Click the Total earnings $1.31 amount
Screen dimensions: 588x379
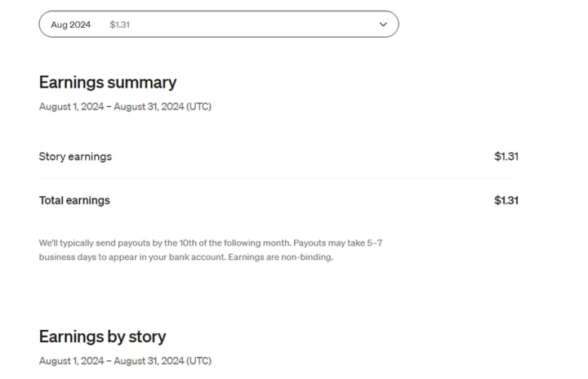[506, 200]
